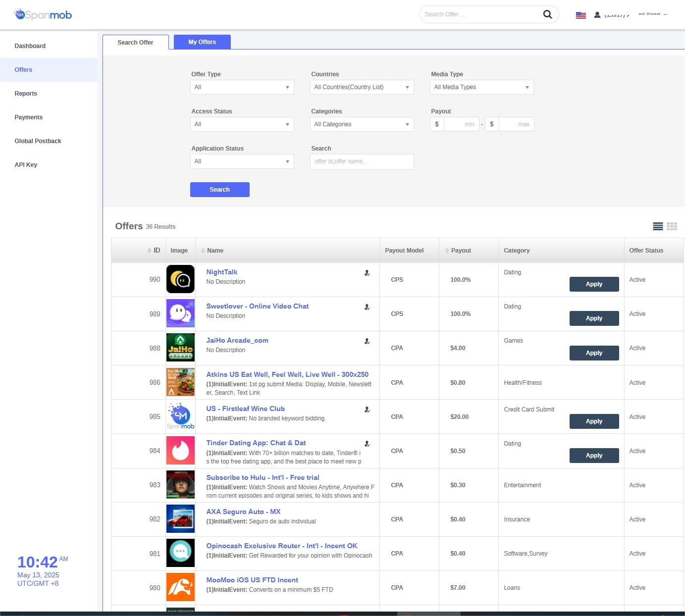
Task: Focus the offer id/name search field
Action: click(x=362, y=161)
